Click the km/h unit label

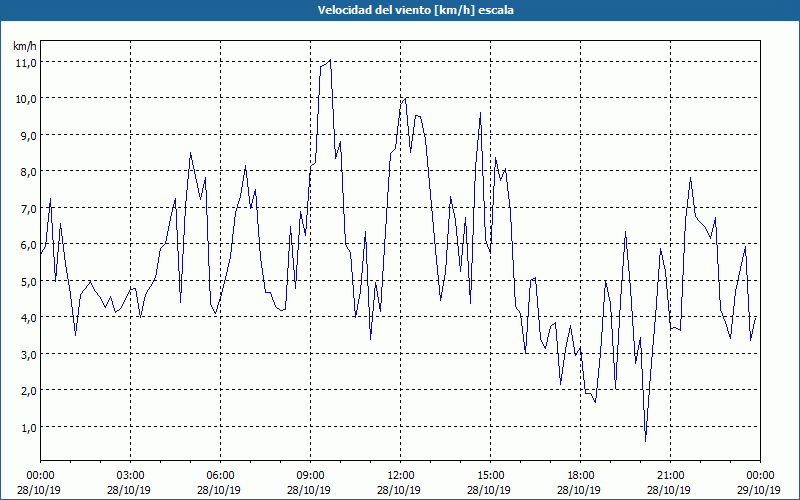point(25,46)
